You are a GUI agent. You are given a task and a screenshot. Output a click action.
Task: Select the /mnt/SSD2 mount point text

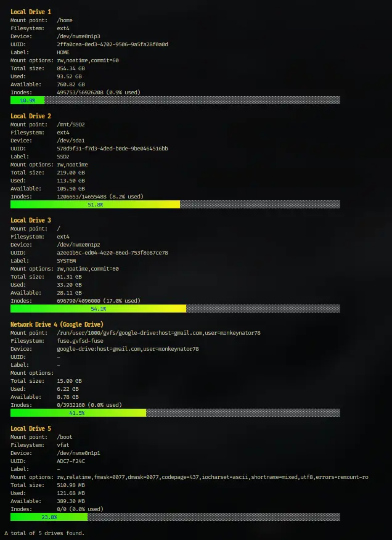[71, 125]
